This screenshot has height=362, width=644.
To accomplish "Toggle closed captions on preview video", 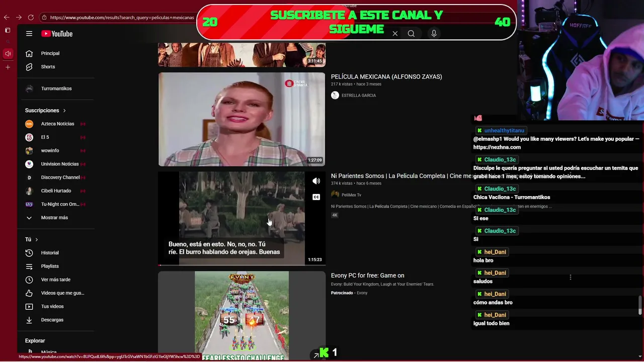I will point(316,197).
